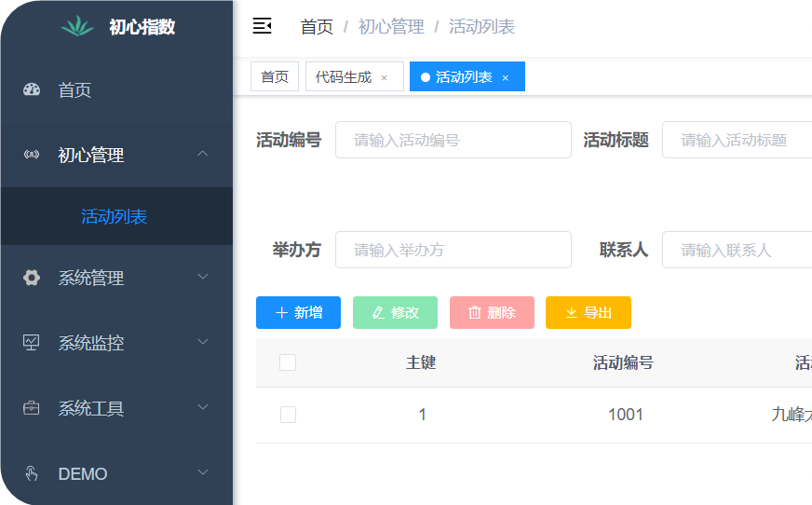
Task: Expand the 系统管理 menu chevron
Action: 203,278
